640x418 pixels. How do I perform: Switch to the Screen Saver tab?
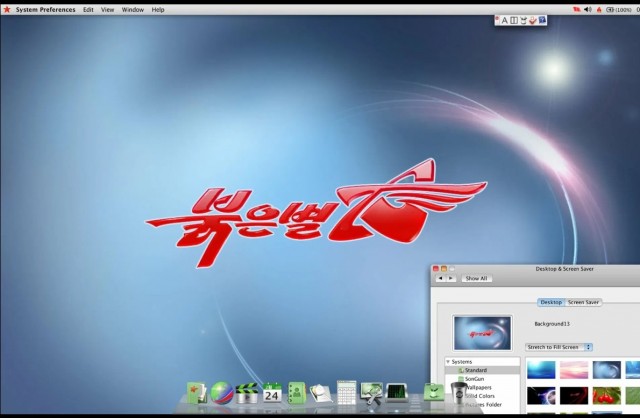click(583, 302)
